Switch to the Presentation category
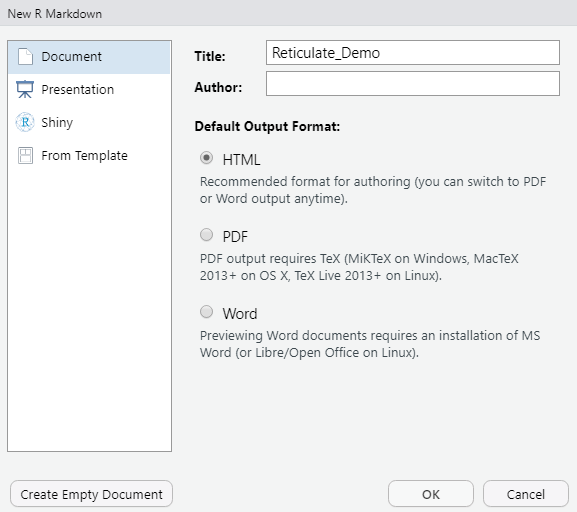577x512 pixels. 89,90
